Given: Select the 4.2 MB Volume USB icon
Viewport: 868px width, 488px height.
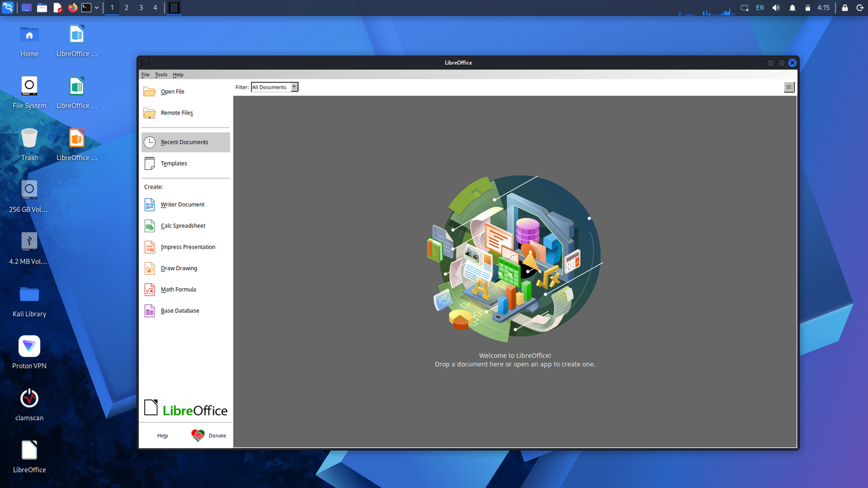Looking at the screenshot, I should point(29,249).
